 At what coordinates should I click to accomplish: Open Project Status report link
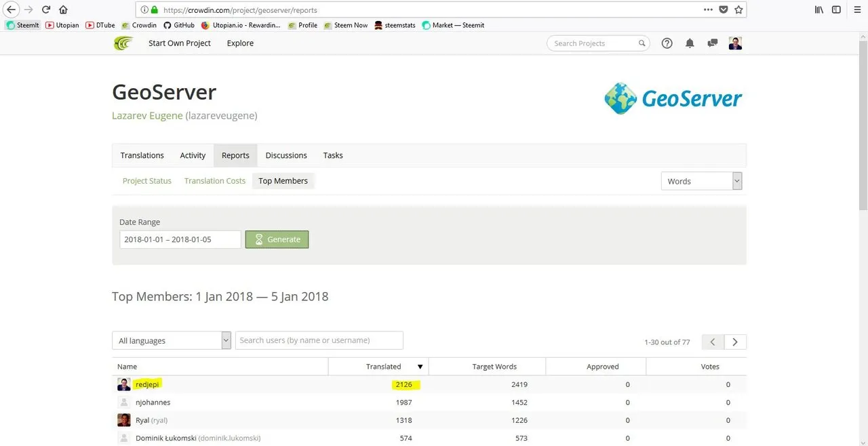coord(147,181)
